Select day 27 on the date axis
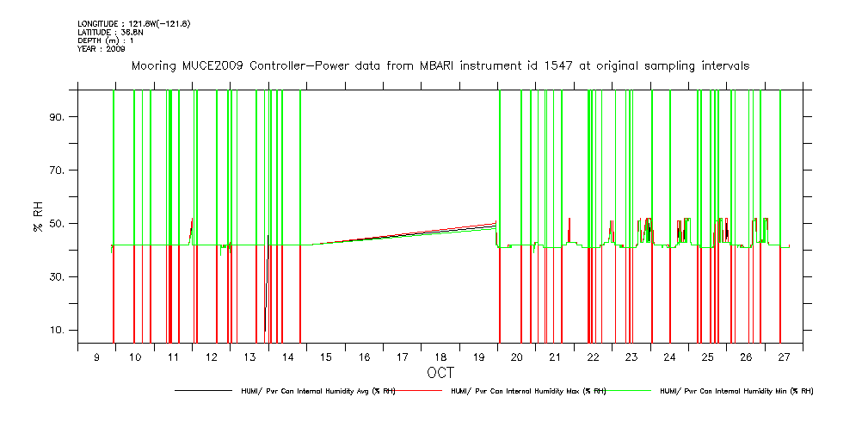The width and height of the screenshot is (868, 434). [x=784, y=356]
